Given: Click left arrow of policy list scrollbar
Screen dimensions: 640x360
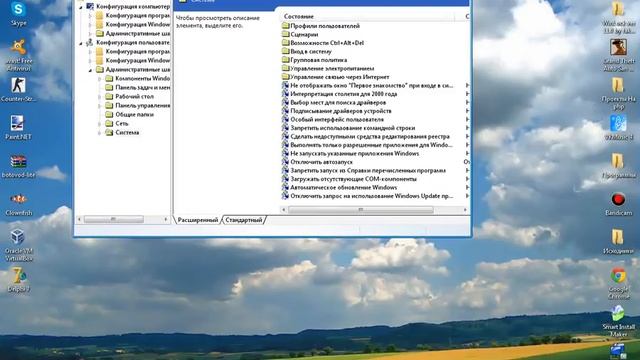Looking at the screenshot, I should click(x=284, y=209).
